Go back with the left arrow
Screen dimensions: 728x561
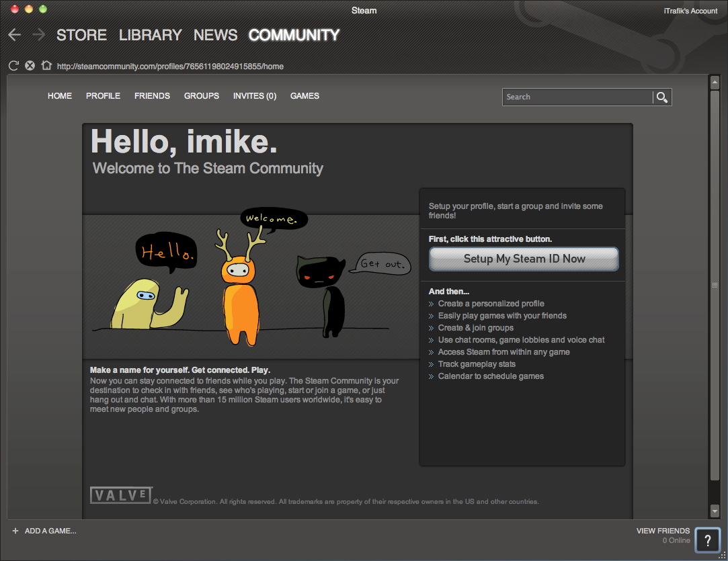tap(14, 35)
